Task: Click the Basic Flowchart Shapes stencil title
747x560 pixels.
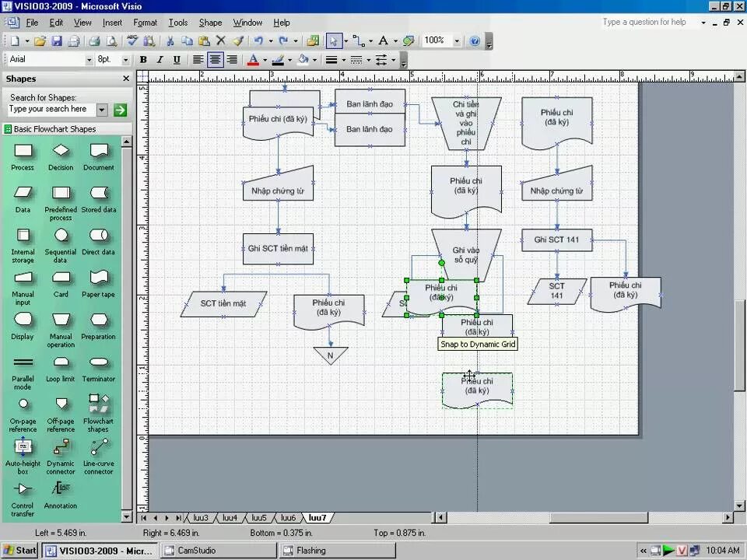Action: [54, 129]
